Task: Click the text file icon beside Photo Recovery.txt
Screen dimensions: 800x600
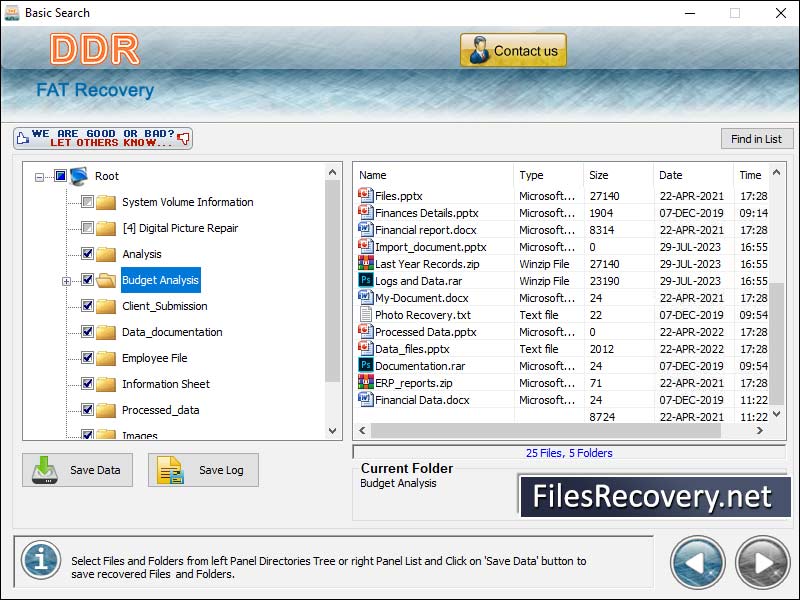Action: click(363, 315)
